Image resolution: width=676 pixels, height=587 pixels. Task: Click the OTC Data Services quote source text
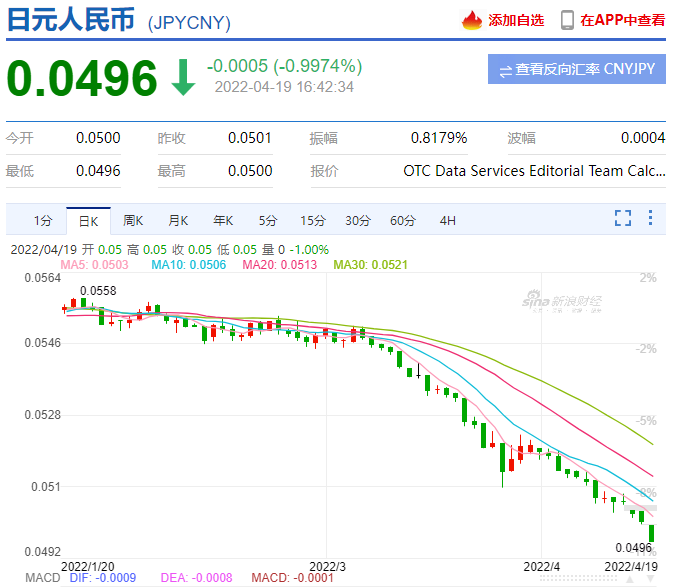(534, 171)
